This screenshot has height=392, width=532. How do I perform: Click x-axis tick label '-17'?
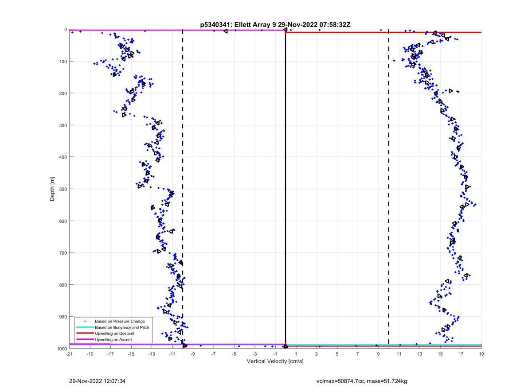pyautogui.click(x=110, y=354)
